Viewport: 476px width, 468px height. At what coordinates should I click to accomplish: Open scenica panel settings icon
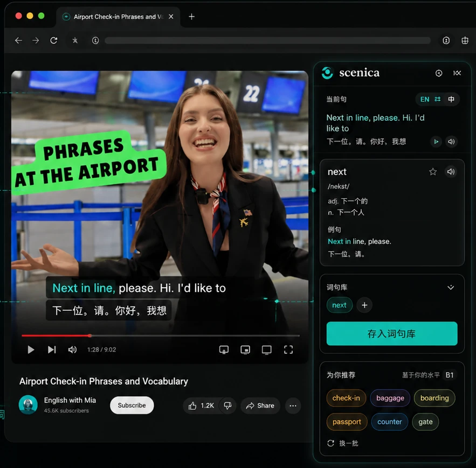click(x=439, y=73)
